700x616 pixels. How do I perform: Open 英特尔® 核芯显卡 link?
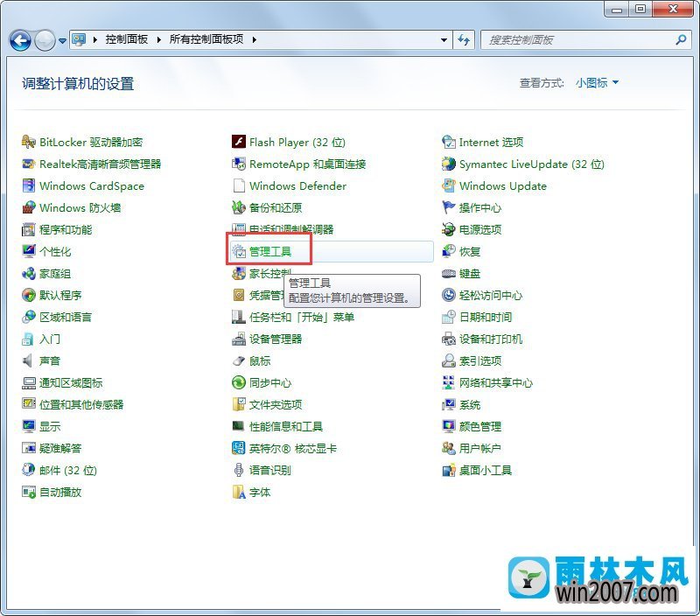293,448
